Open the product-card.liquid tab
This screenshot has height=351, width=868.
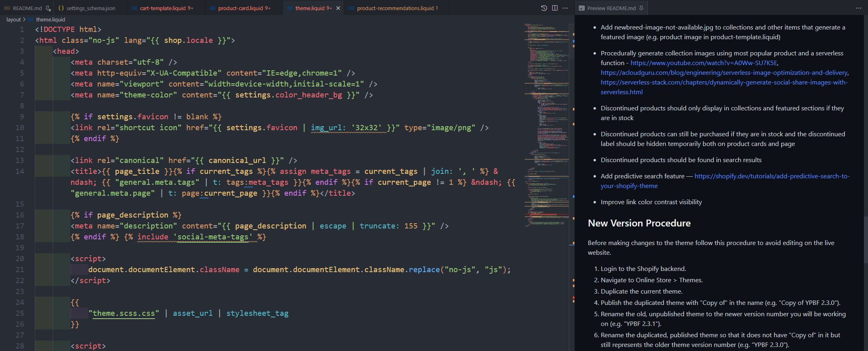click(244, 8)
